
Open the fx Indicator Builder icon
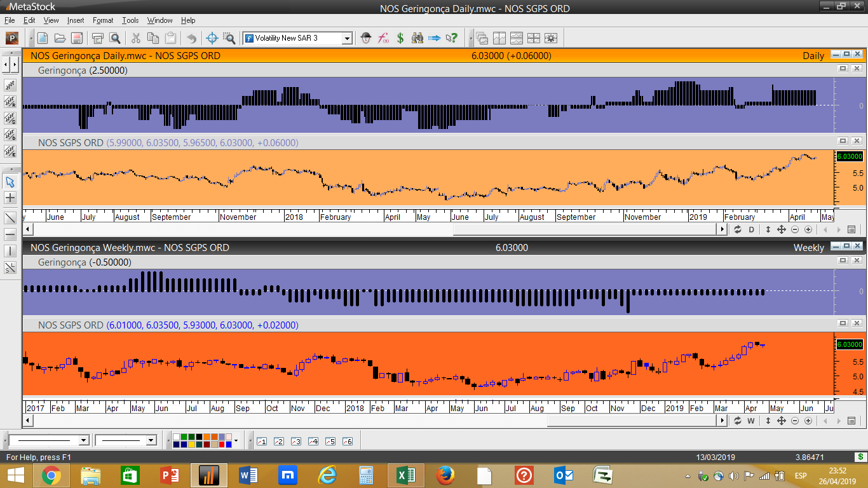(x=383, y=38)
